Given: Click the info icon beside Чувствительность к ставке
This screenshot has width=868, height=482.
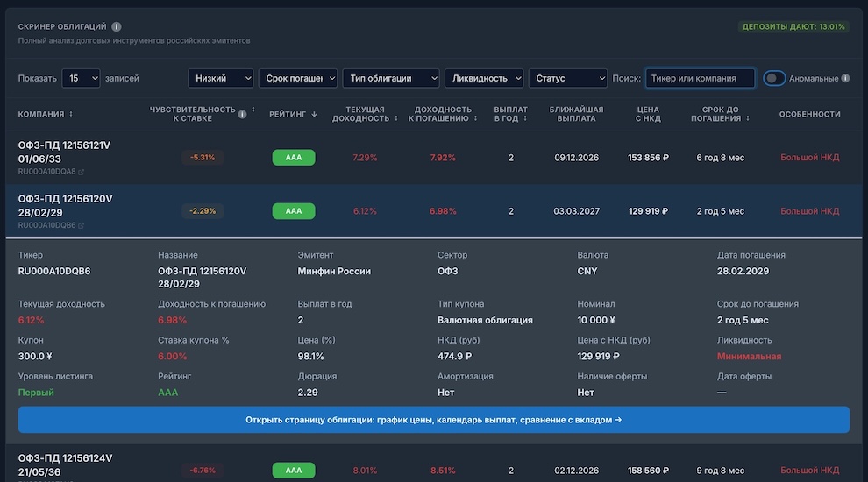Looking at the screenshot, I should 242,114.
